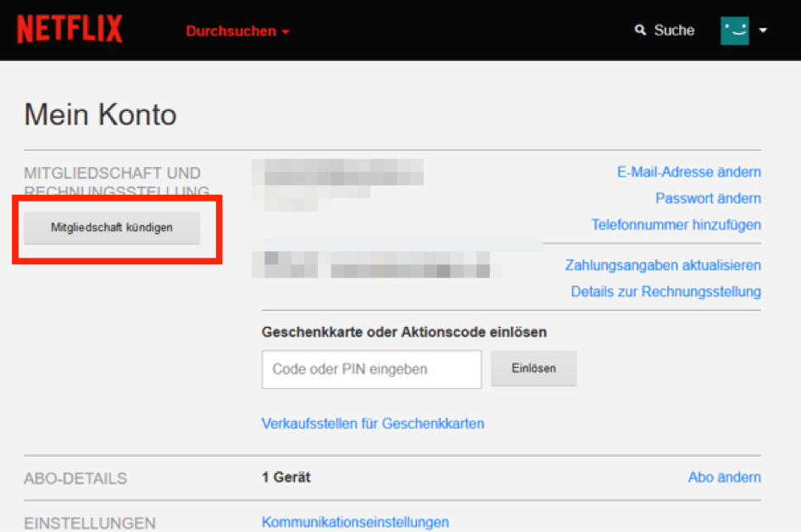Click the Netflix logo
Screen dimensions: 801x532
tap(70, 28)
